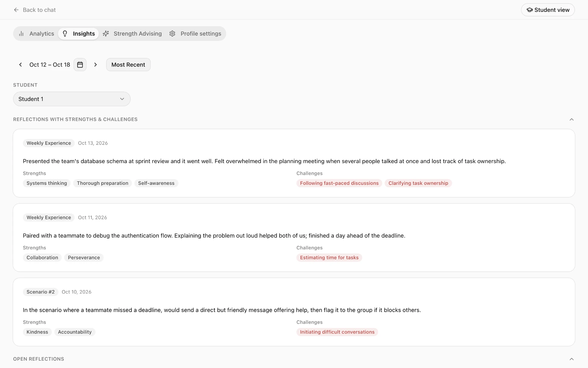The image size is (588, 368).
Task: Click the Thorough preparation strength tag
Action: click(103, 183)
